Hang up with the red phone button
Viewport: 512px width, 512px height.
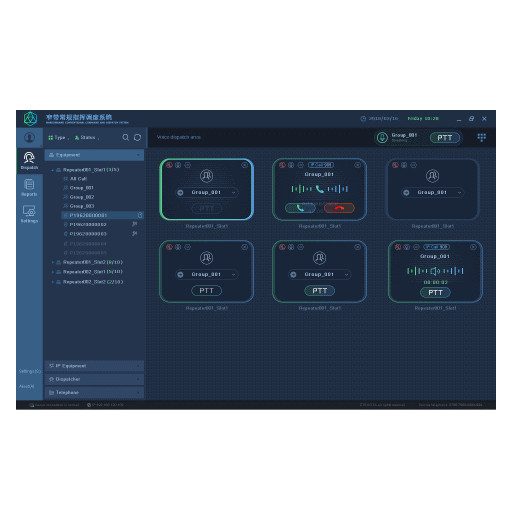(x=339, y=208)
